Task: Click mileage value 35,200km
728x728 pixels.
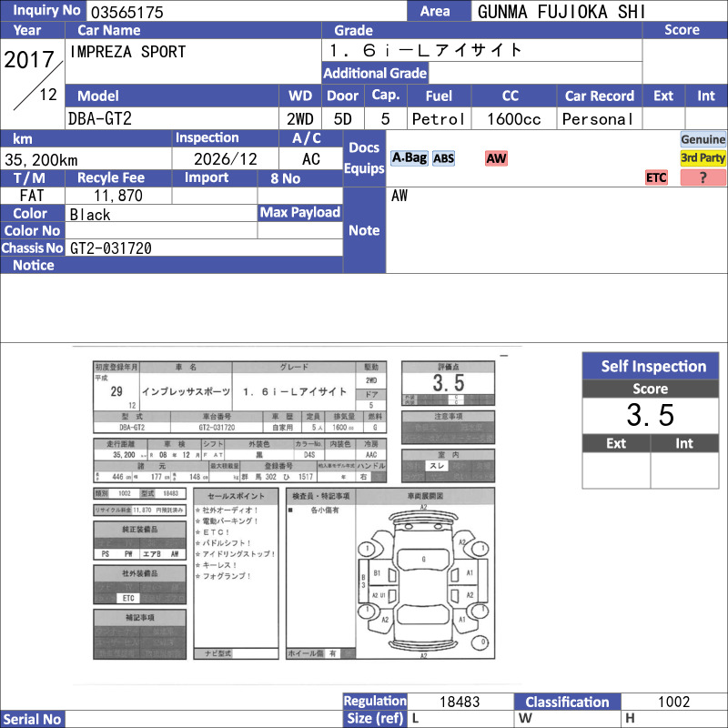Action: point(41,160)
